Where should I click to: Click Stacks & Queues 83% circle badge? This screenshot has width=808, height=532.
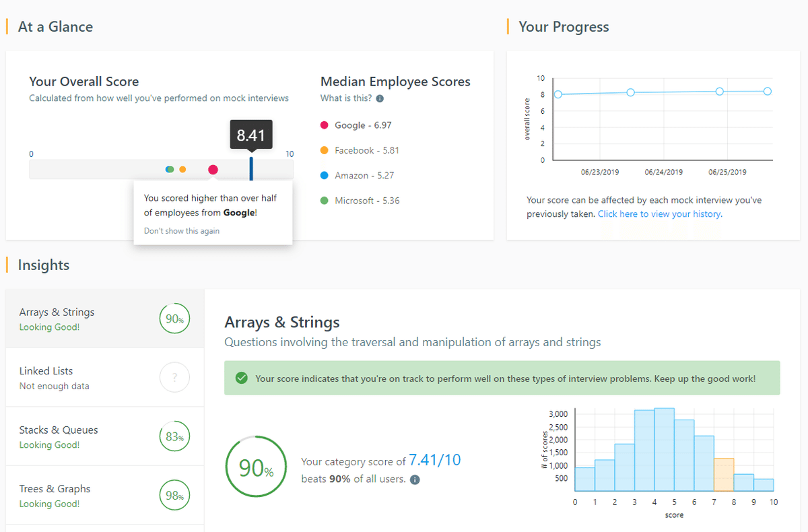[174, 437]
